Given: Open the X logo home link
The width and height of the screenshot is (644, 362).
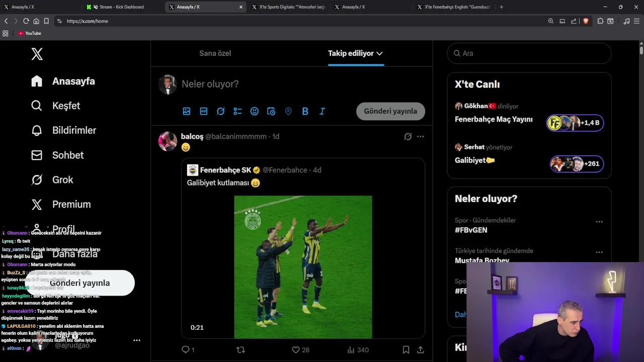Looking at the screenshot, I should 37,54.
